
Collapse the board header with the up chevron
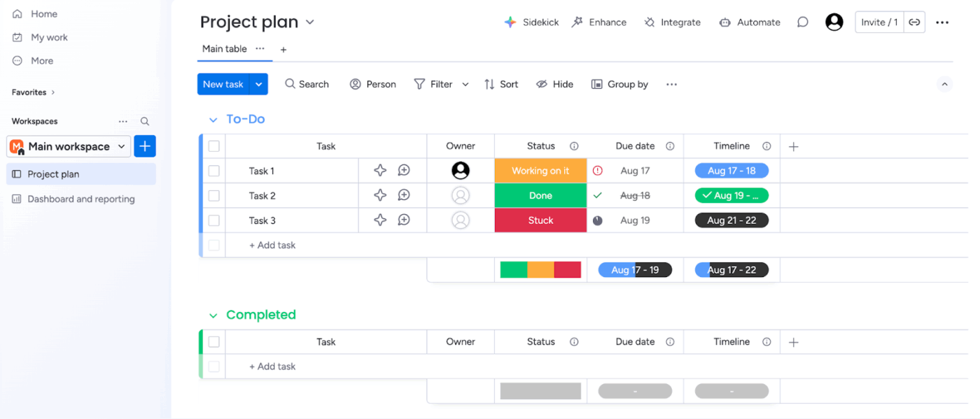click(944, 84)
